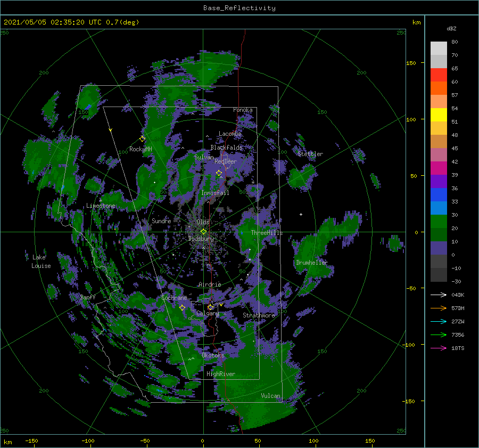Pick the red 65-60 dBZ legend swatch
The height and width of the screenshot is (448, 479).
[x=439, y=75]
